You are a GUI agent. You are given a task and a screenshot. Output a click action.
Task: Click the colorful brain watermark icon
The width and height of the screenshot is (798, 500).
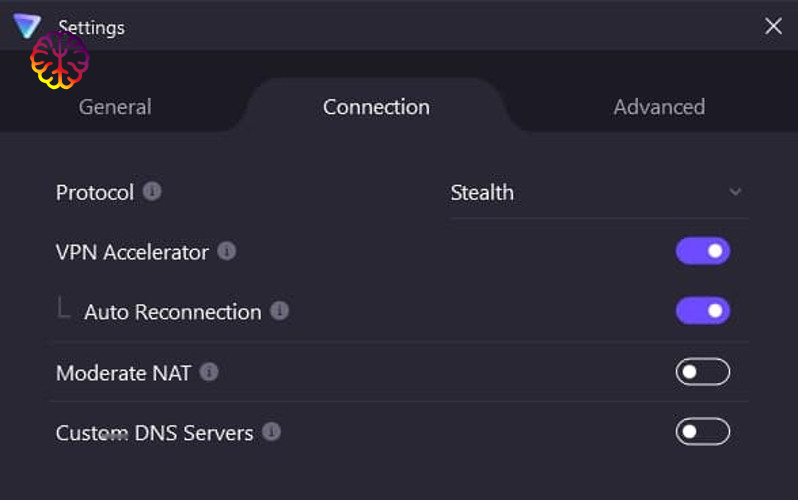60,60
